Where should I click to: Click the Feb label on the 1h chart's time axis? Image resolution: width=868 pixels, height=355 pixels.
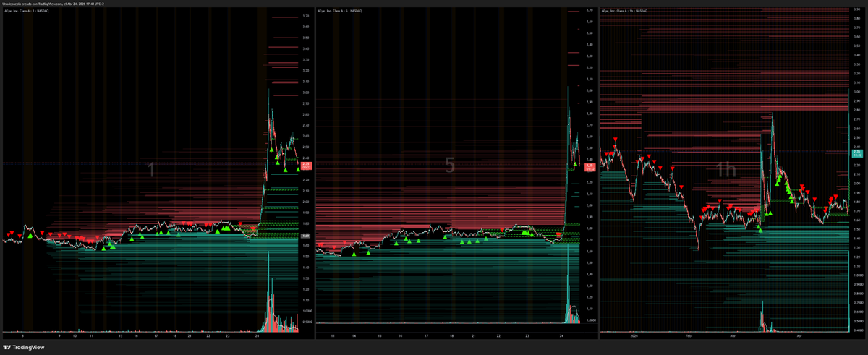689,336
